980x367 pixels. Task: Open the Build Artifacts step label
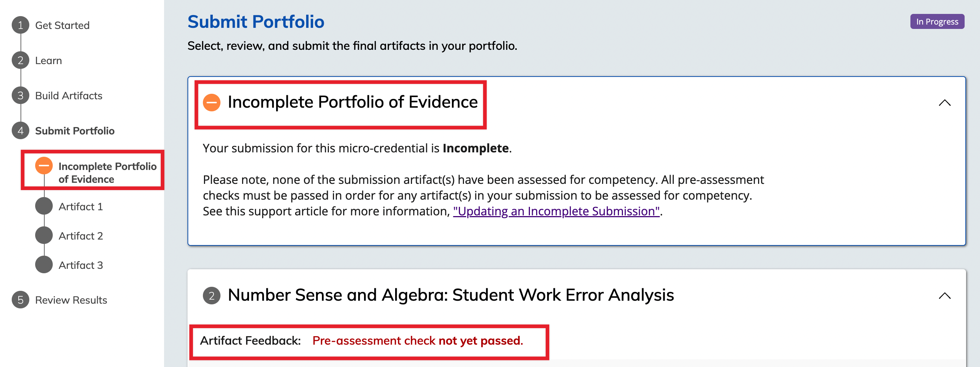tap(69, 96)
